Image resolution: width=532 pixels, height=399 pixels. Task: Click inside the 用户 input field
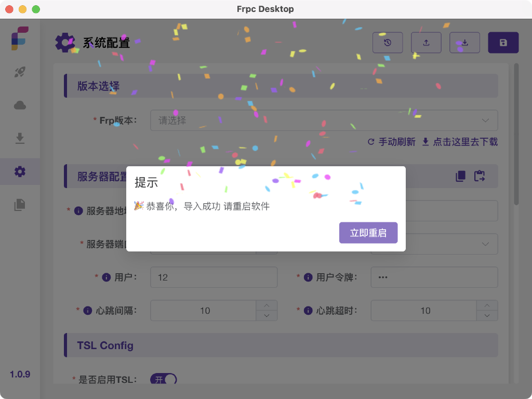(213, 277)
